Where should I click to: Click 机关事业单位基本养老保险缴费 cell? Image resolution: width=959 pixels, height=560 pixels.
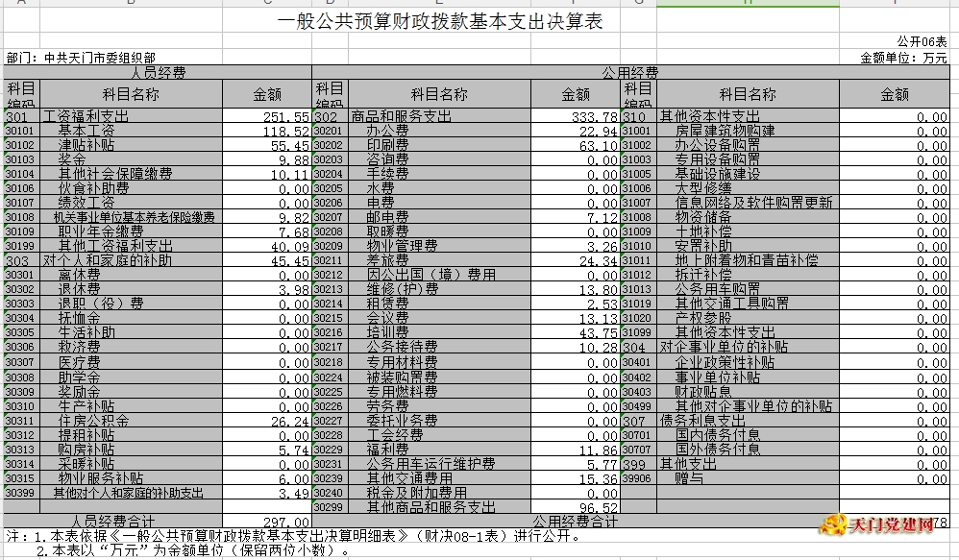pos(132,217)
